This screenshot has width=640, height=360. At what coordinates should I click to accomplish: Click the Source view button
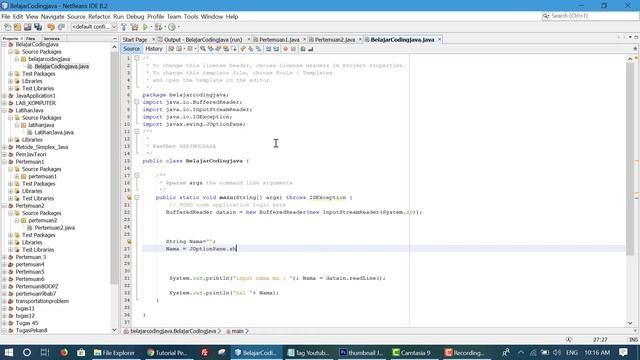131,49
